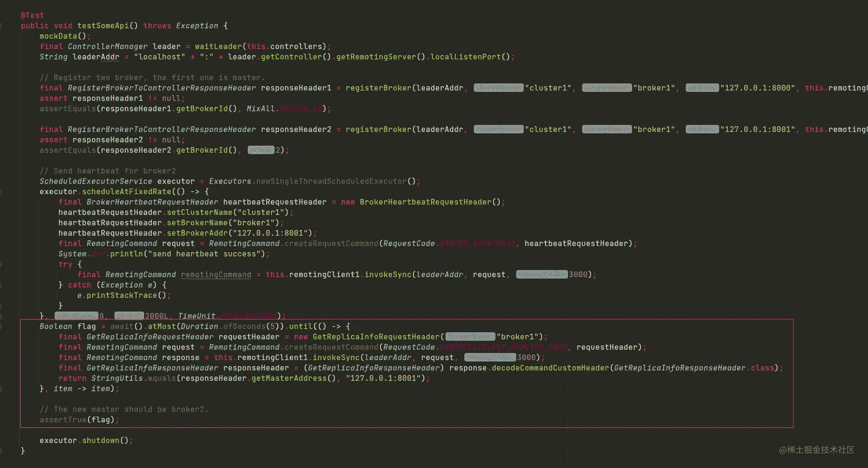
Task: Click the scheduleAtFixedRate method call
Action: tap(126, 192)
